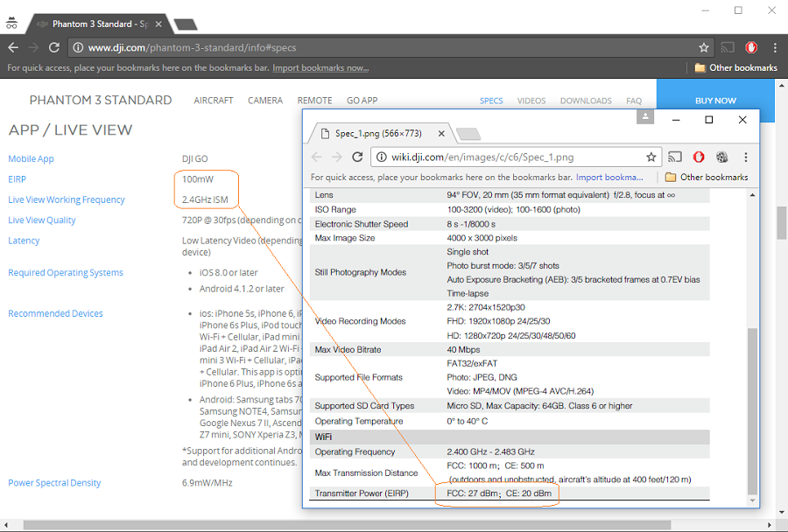Click Live View Quality label
The width and height of the screenshot is (788, 532).
pos(42,220)
